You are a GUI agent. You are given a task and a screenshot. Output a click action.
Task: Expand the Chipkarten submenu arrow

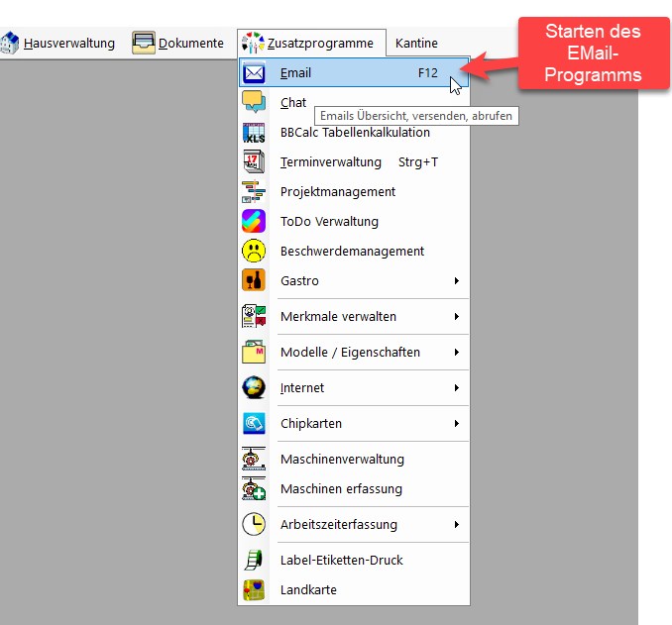457,423
